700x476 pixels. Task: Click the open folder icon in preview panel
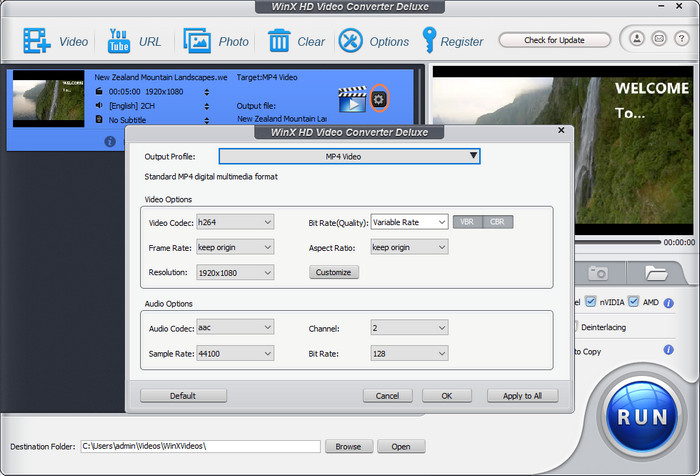click(656, 272)
